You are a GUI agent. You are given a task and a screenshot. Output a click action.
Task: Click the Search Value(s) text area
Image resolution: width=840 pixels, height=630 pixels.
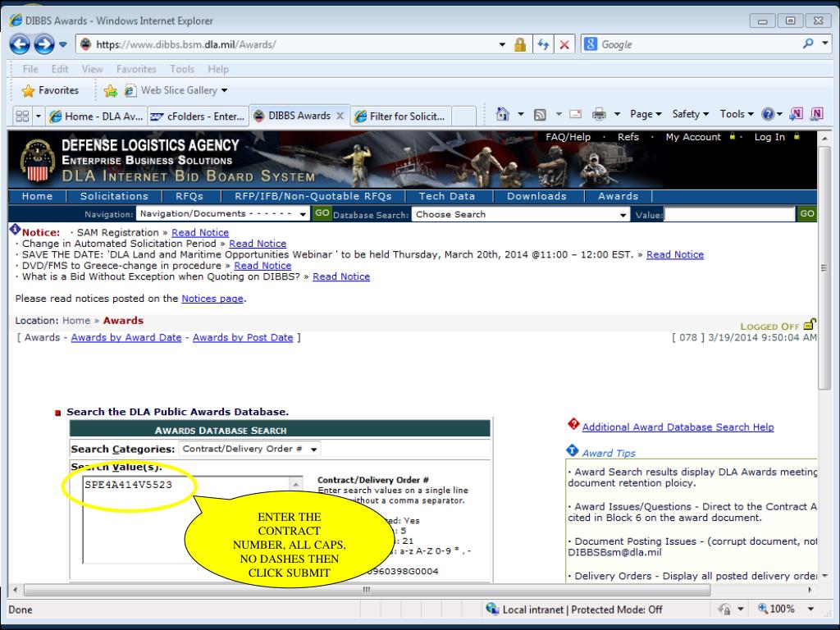[x=193, y=519]
